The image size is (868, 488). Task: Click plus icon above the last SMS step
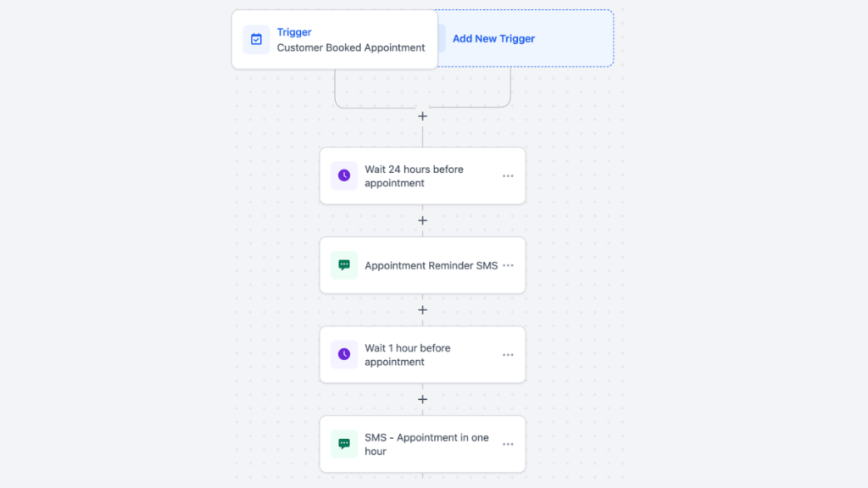pyautogui.click(x=422, y=399)
